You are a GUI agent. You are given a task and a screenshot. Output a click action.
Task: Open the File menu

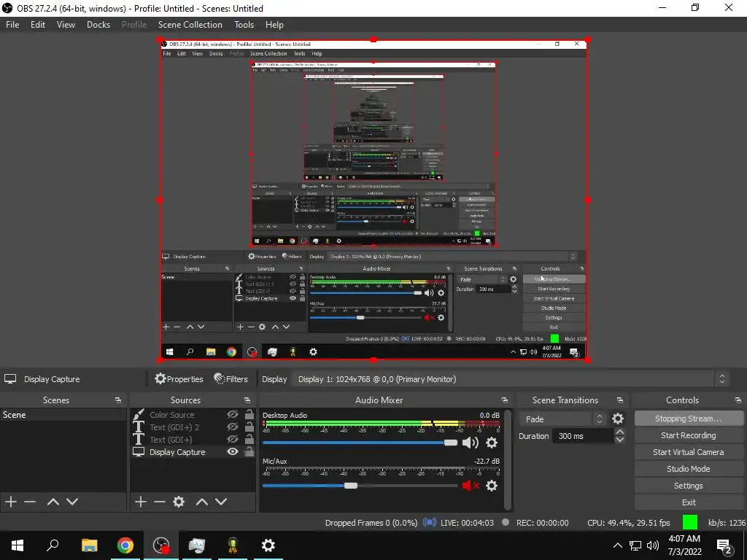[x=12, y=25]
